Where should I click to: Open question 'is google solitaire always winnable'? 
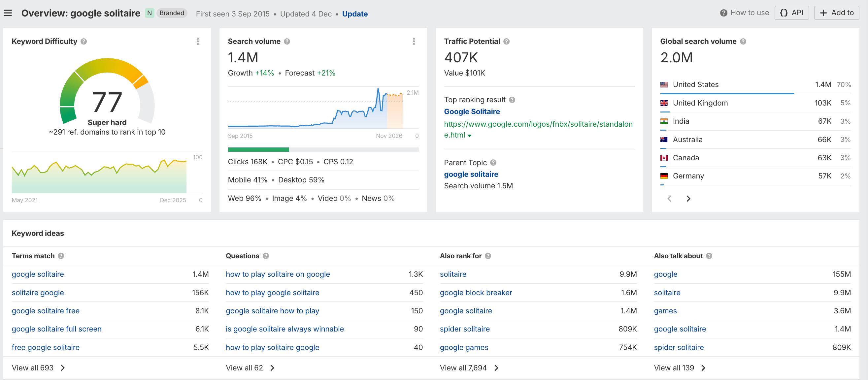[285, 329]
